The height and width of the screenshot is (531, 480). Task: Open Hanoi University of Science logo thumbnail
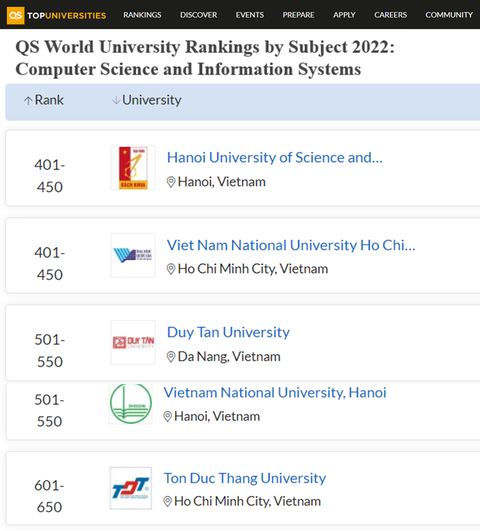133,168
